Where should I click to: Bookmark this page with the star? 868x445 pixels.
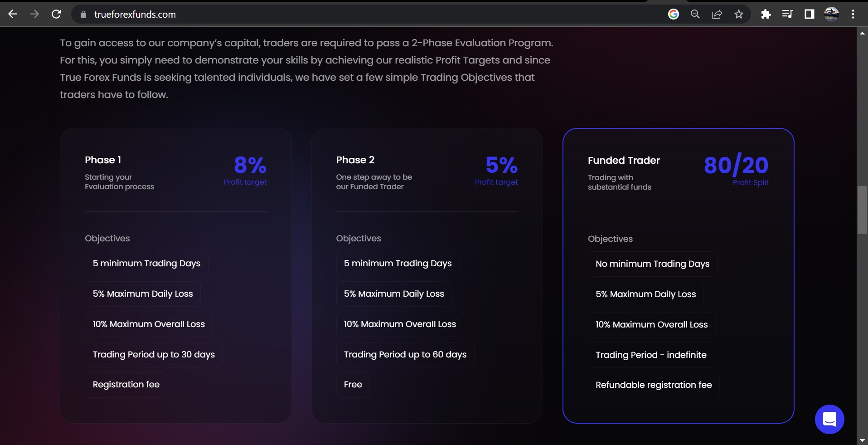[x=739, y=14]
